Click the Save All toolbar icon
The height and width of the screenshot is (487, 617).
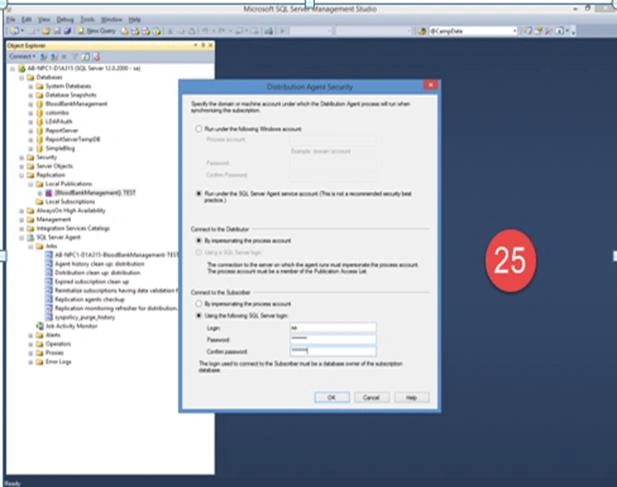(68, 31)
